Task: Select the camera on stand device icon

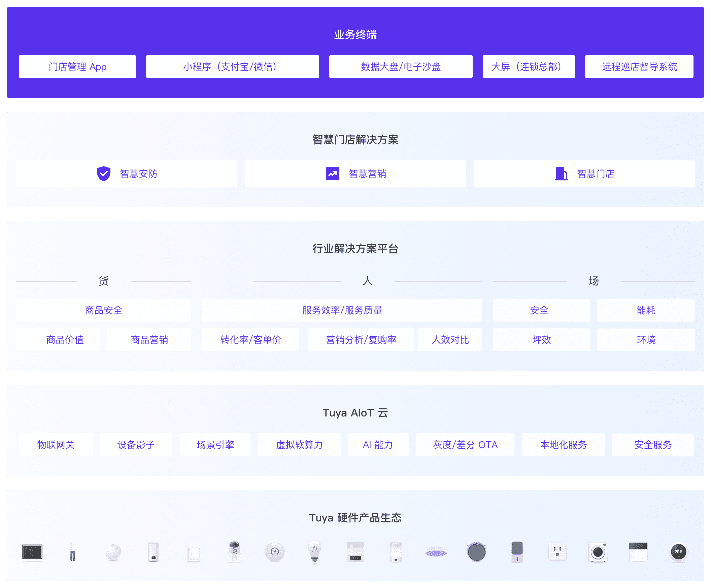Action: [x=234, y=552]
